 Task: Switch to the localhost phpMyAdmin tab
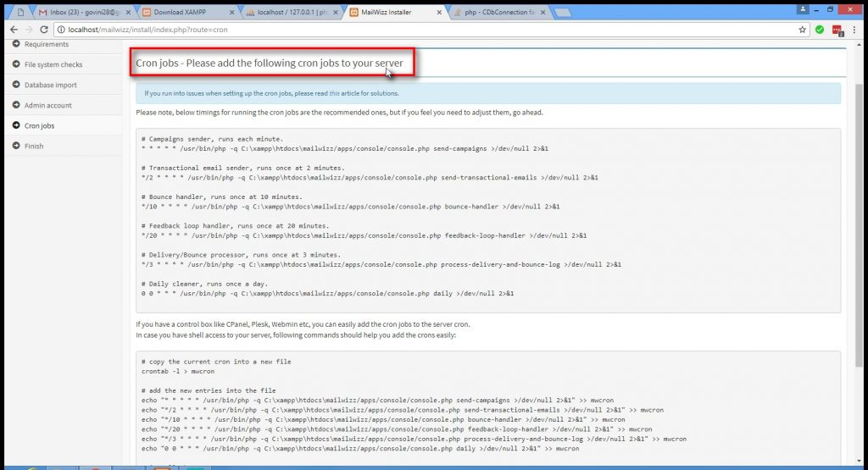pyautogui.click(x=291, y=12)
